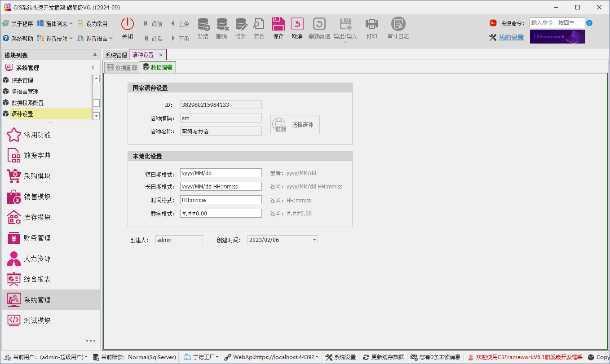Open current user (当前用户) dropdown in status bar
Image resolution: width=610 pixels, height=364 pixels.
[x=46, y=357]
